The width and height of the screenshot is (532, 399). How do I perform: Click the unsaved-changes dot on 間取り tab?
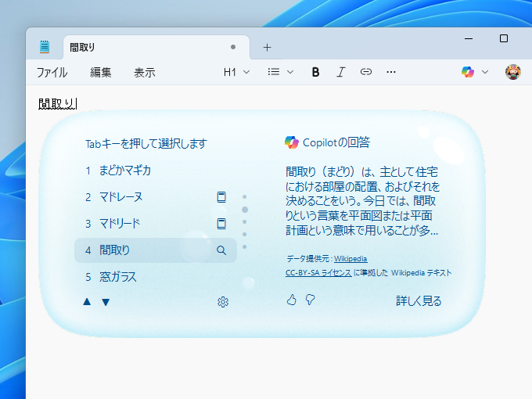233,47
